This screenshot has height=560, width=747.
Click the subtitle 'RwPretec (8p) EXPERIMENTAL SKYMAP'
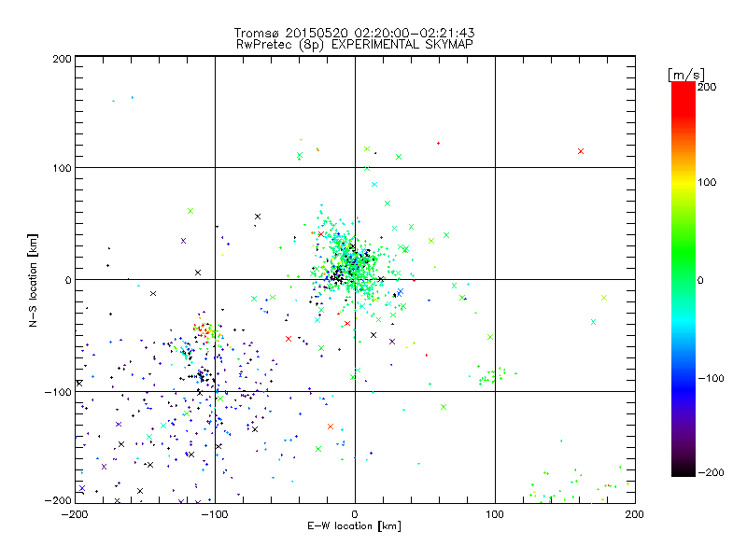click(354, 44)
